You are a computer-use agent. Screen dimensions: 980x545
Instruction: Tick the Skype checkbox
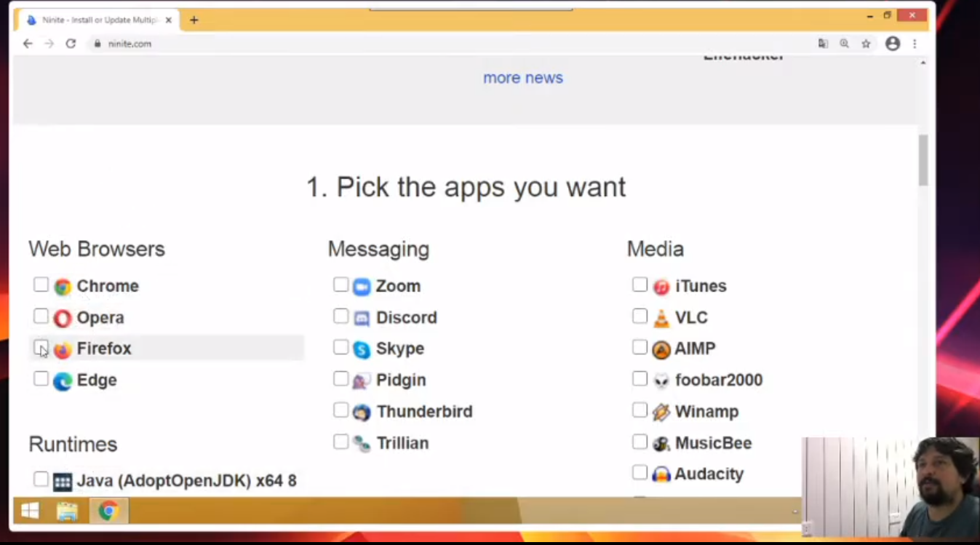pyautogui.click(x=340, y=347)
